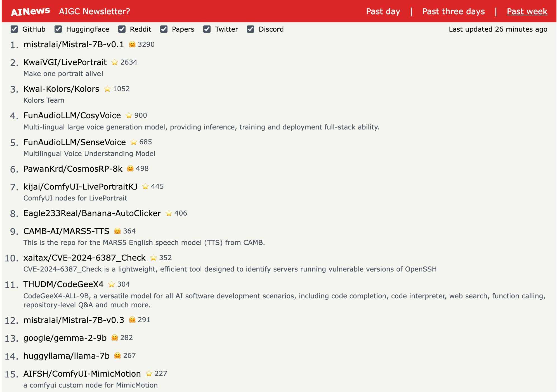Click the CVE-2024-6387_Check OpenSSH description
This screenshot has width=557, height=392.
(230, 269)
